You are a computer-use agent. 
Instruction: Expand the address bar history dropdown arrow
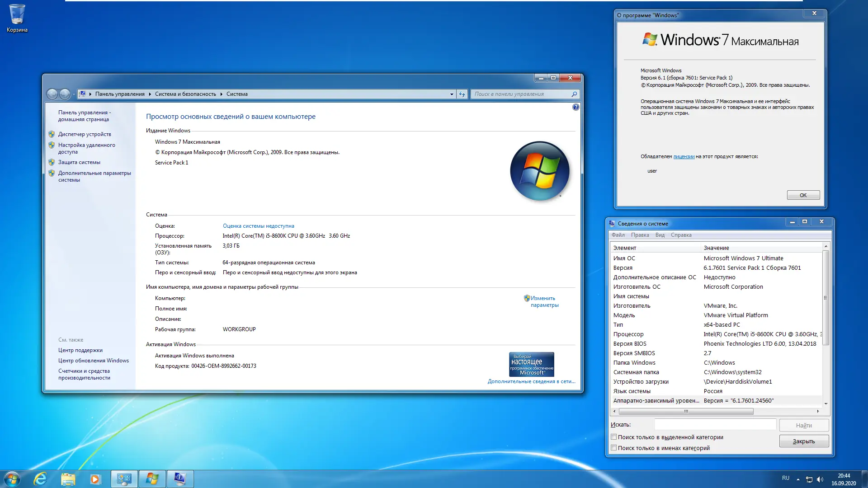coord(451,94)
